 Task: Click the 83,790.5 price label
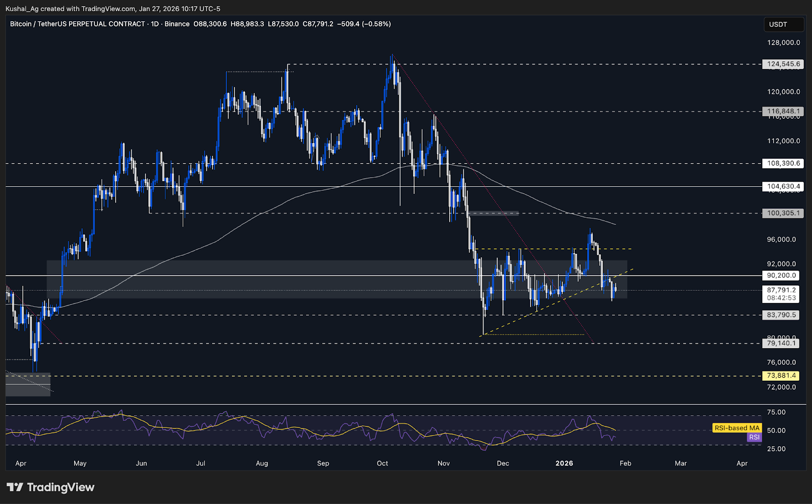781,315
